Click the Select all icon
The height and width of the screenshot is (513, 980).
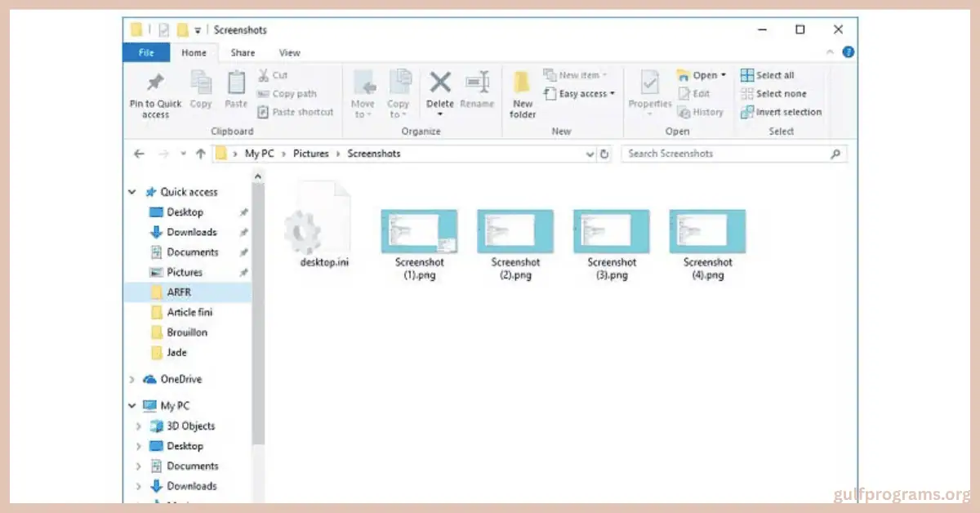(747, 75)
